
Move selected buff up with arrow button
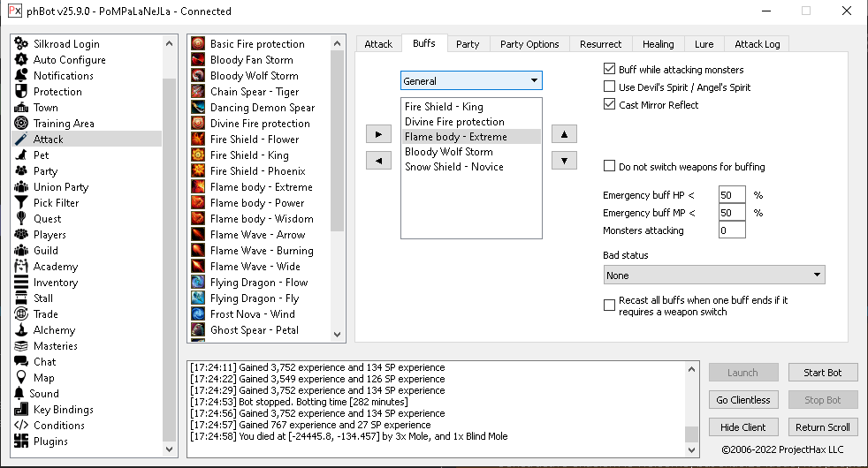[564, 135]
